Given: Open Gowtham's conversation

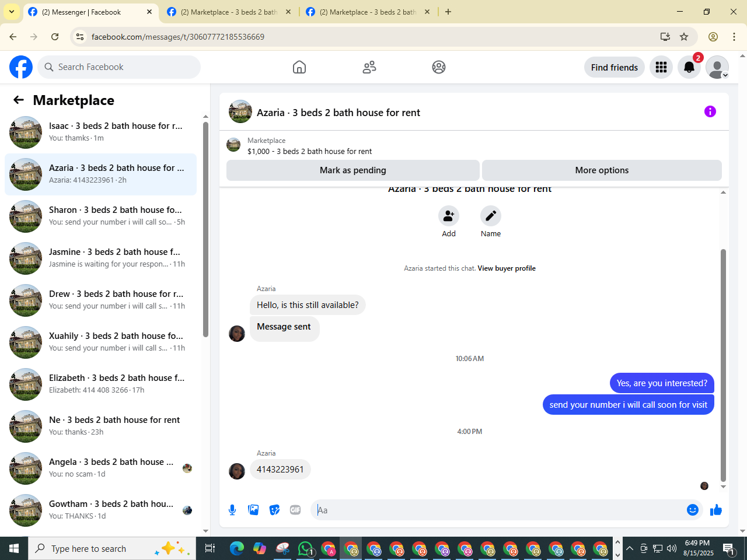Looking at the screenshot, I should (x=100, y=510).
